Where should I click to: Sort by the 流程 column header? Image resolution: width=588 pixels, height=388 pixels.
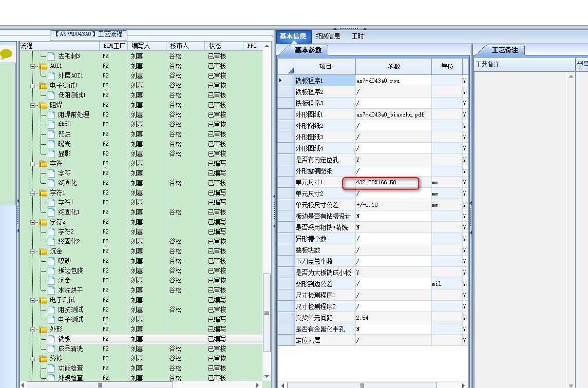coord(59,46)
